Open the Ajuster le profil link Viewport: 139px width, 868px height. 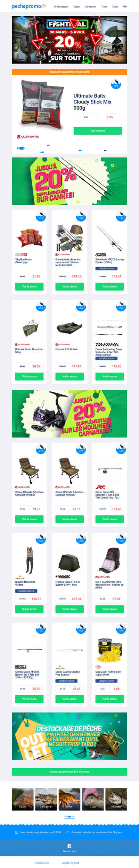pos(71,863)
